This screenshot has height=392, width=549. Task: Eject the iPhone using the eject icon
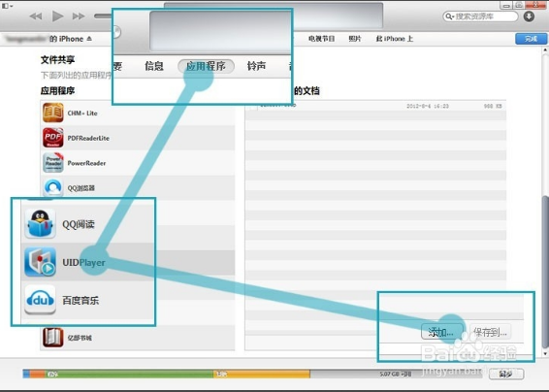click(x=89, y=39)
